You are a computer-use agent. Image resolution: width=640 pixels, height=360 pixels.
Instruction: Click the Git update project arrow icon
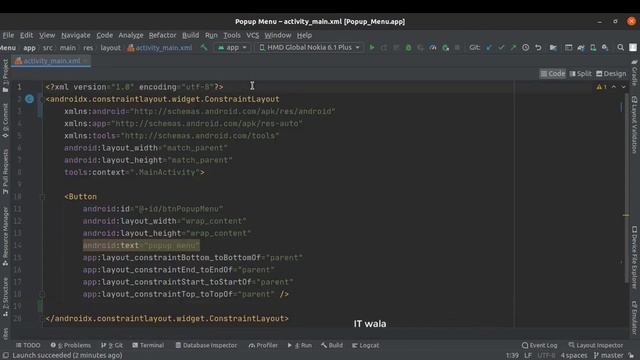point(489,48)
